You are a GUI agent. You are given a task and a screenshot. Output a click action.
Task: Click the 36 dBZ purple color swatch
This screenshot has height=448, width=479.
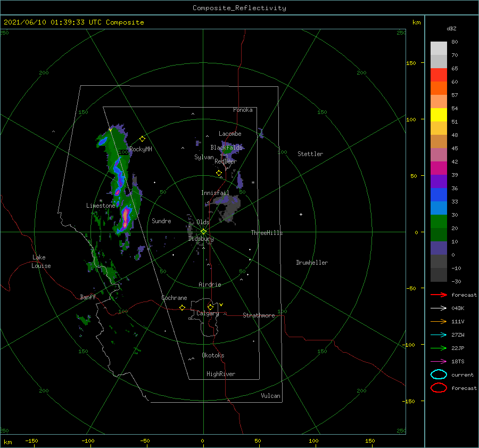(439, 181)
